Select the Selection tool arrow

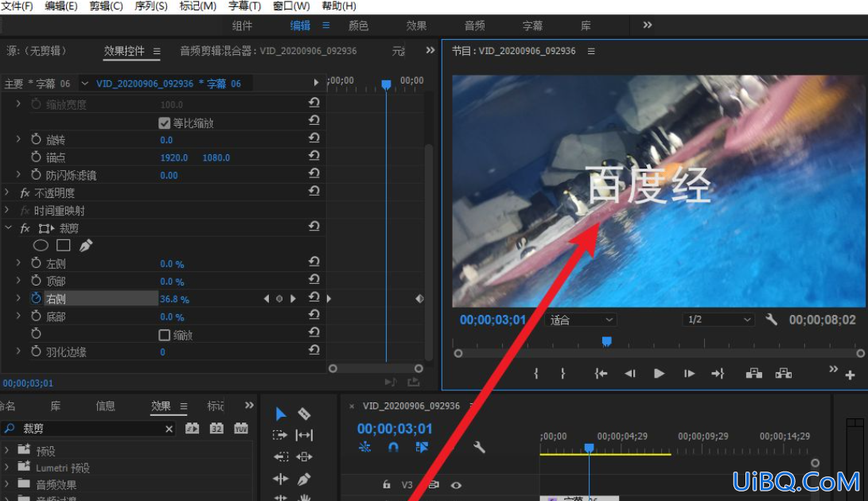click(281, 414)
